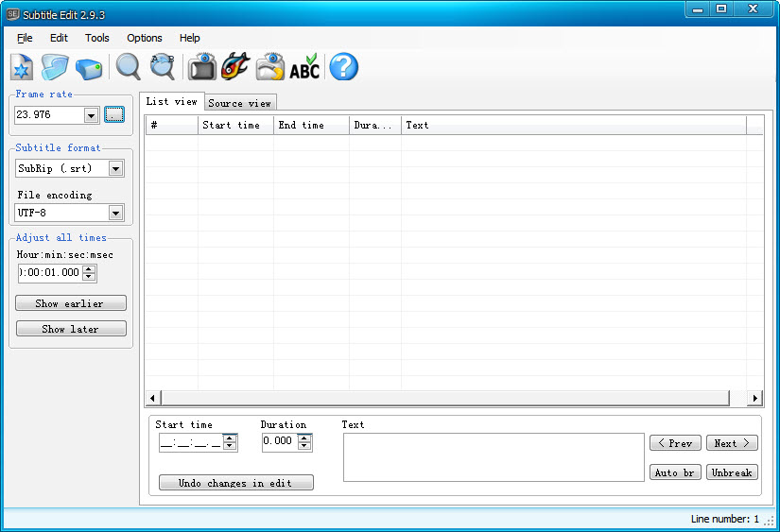Click the Show later button

click(71, 329)
